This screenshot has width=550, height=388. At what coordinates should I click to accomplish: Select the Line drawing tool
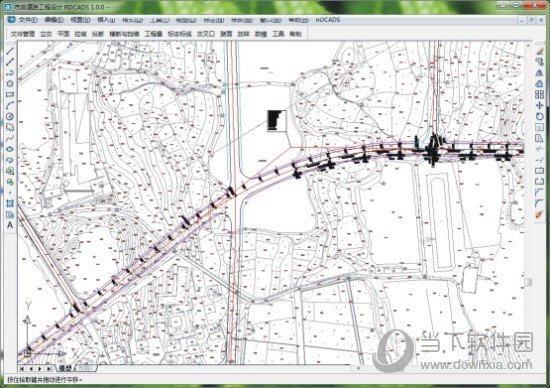(10, 51)
